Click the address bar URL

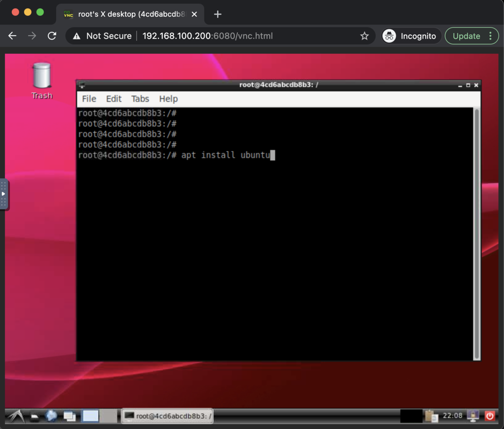click(x=207, y=36)
